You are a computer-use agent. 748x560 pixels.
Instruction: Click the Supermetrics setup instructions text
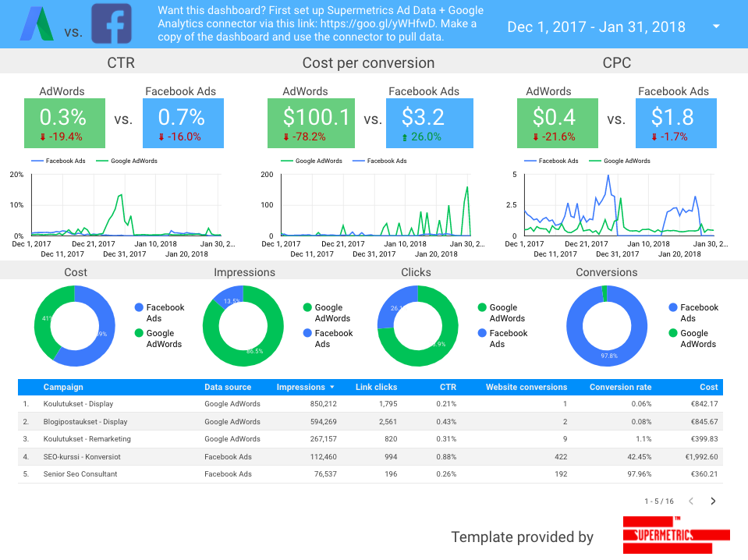pos(321,23)
